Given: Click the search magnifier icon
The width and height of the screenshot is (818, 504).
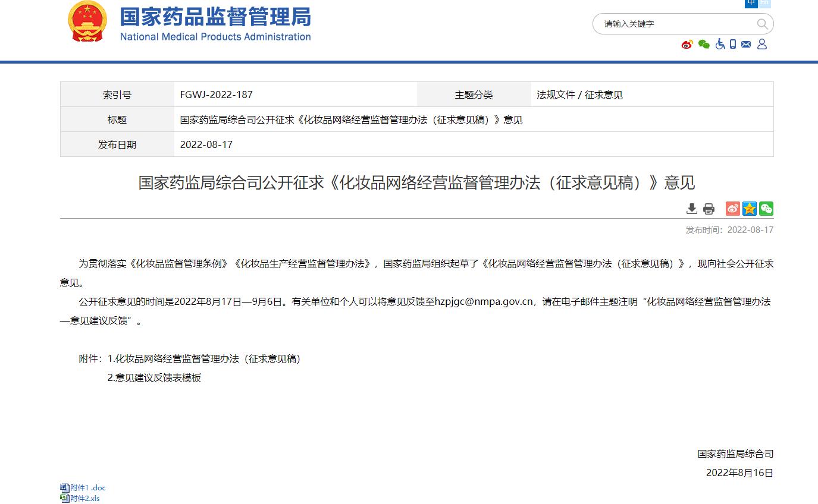Looking at the screenshot, I should 762,24.
